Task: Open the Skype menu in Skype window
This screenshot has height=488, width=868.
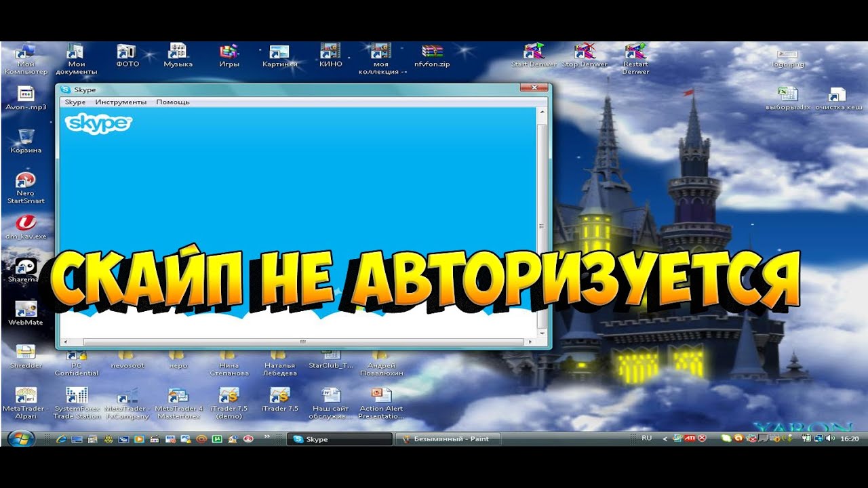Action: (x=75, y=102)
